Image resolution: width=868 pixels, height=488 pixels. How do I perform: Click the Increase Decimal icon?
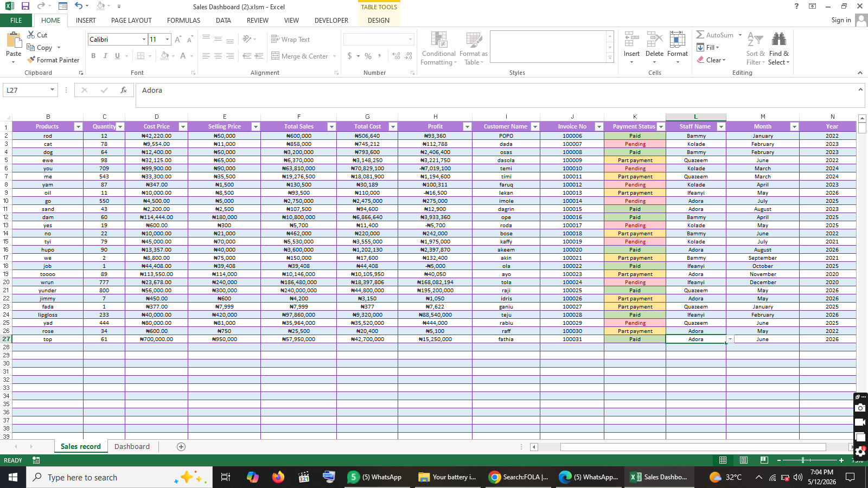pyautogui.click(x=396, y=56)
